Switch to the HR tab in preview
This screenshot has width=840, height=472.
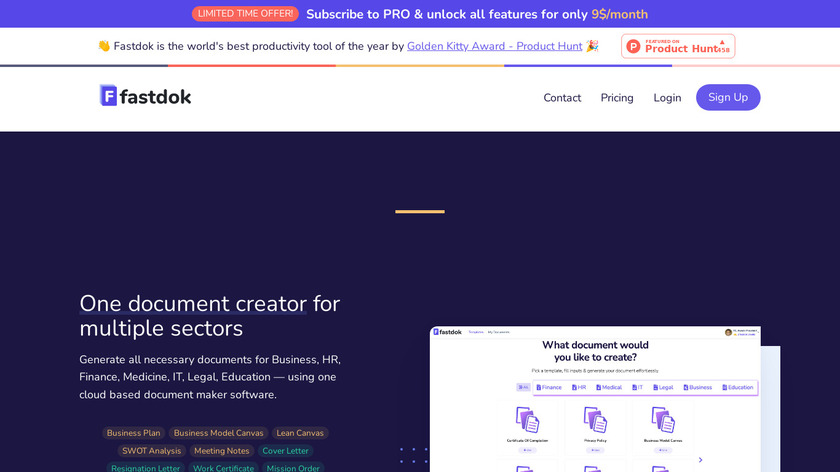[579, 387]
